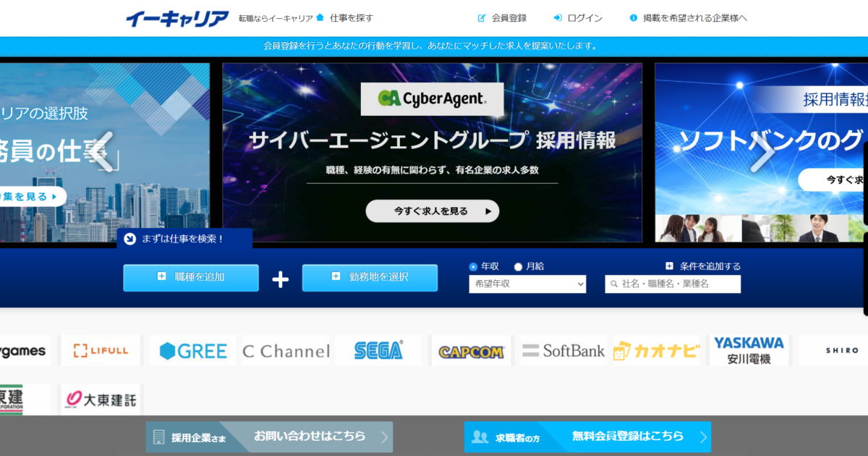Click the 無料会員登録はこちら button
This screenshot has width=868, height=456.
pyautogui.click(x=587, y=436)
